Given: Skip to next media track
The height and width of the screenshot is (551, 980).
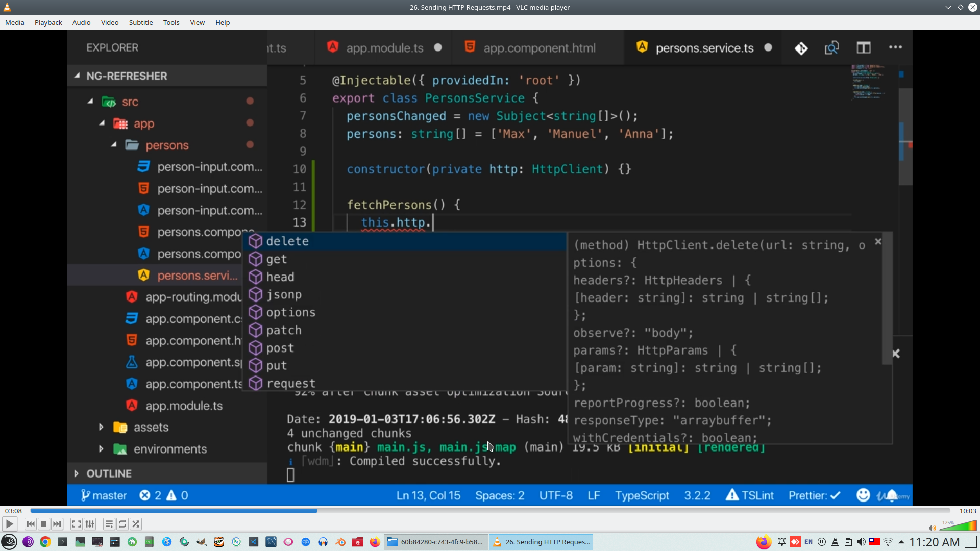Looking at the screenshot, I should pos(57,524).
